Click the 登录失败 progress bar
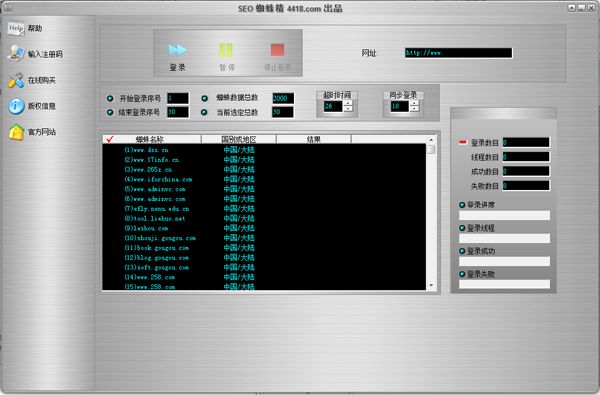Screen dimensions: 600x395 (x=504, y=284)
